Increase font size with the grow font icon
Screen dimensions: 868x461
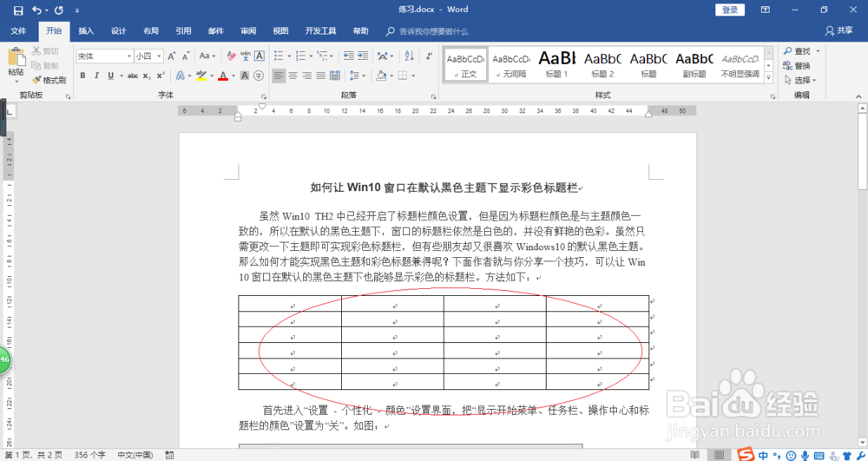click(172, 56)
